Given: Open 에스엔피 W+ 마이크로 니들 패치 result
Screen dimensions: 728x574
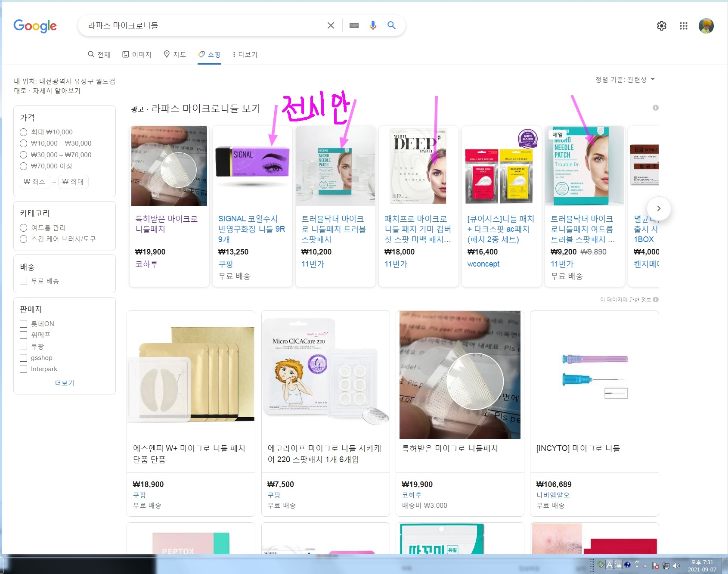Looking at the screenshot, I should (189, 454).
